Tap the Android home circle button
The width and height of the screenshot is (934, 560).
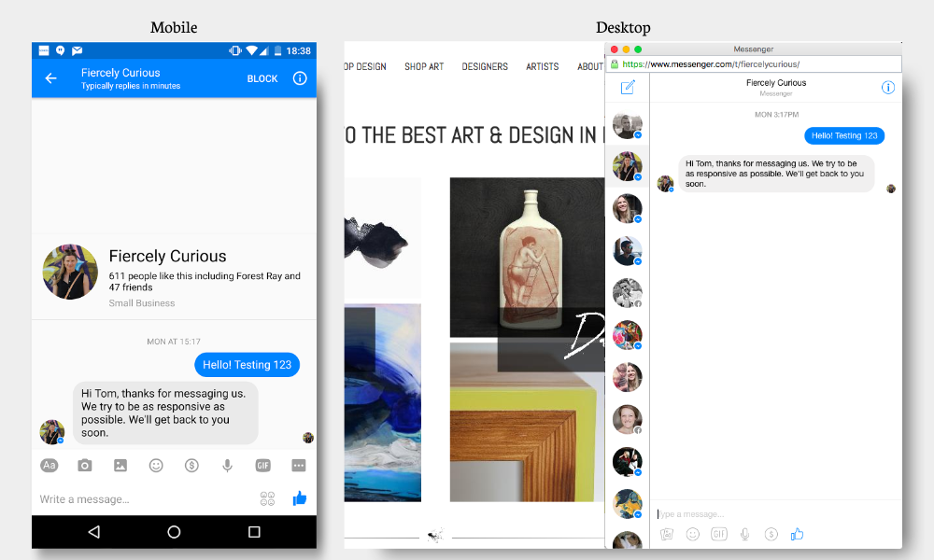tap(174, 532)
